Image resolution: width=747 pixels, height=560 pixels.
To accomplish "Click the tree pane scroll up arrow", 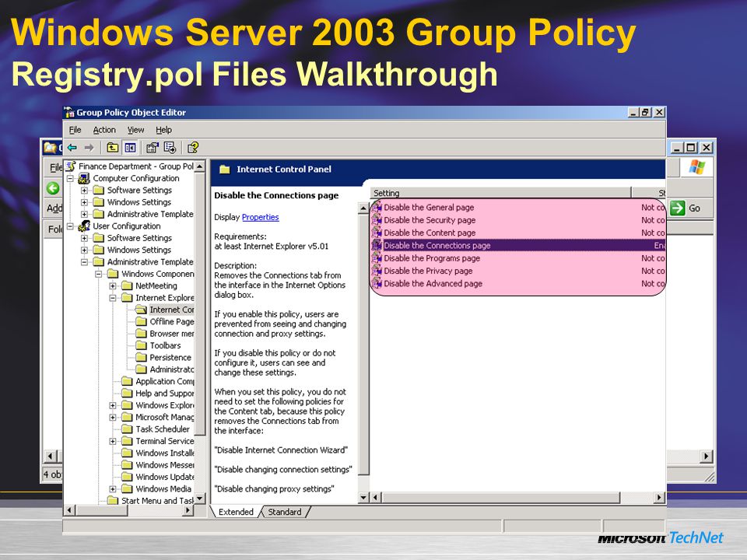I will coord(200,166).
